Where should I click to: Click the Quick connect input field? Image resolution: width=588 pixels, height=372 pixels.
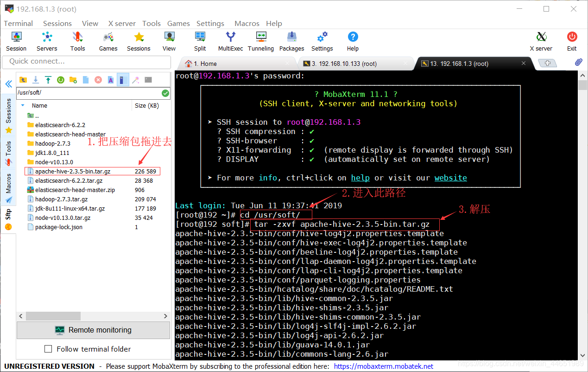(x=87, y=61)
